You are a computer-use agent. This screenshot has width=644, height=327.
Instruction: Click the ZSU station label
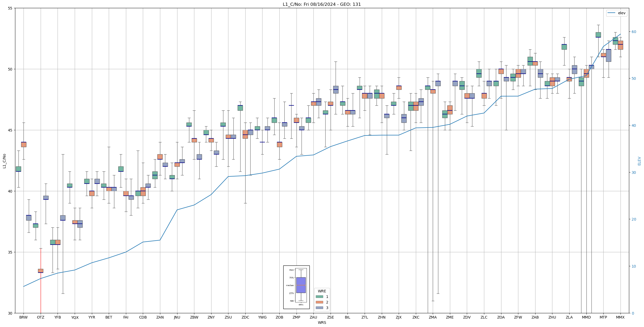point(228,317)
